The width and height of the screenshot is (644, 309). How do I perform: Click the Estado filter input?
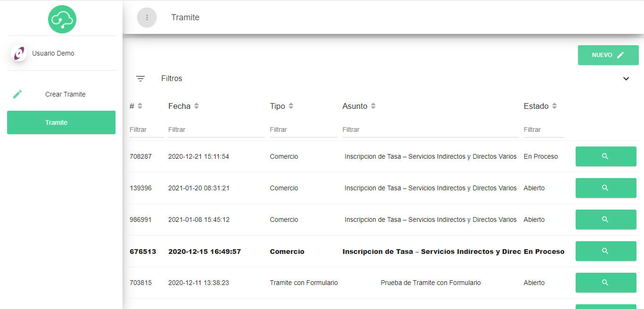[543, 130]
